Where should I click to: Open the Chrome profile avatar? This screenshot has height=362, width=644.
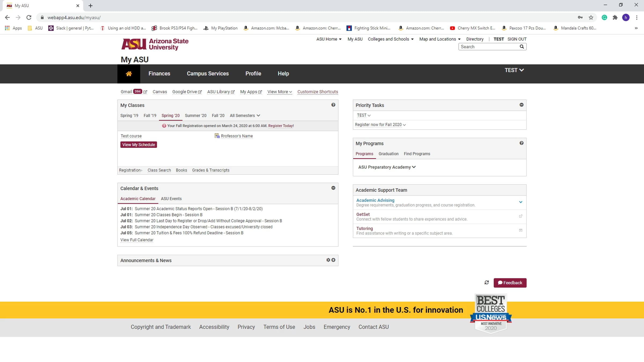click(626, 17)
